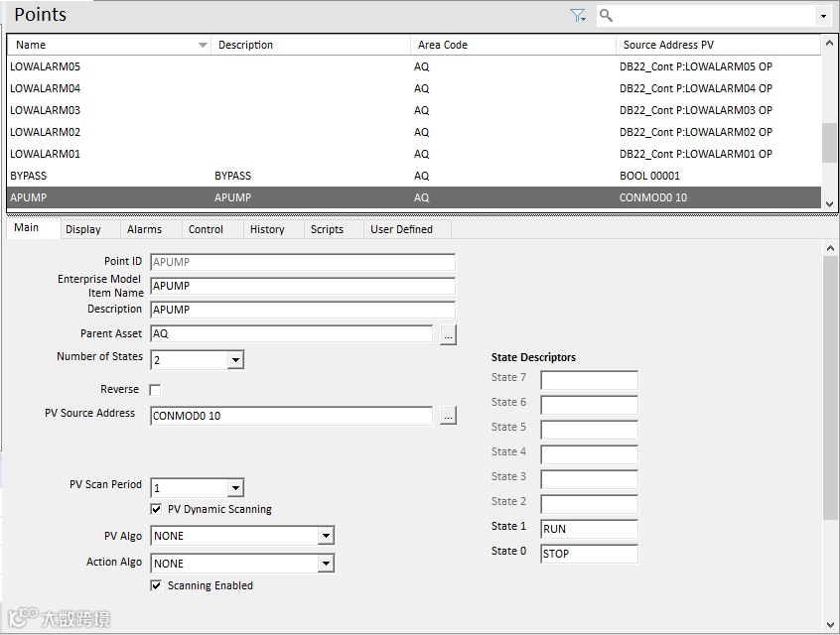The height and width of the screenshot is (635, 840).
Task: Toggle the Scanning Enabled checkbox
Action: [x=156, y=585]
